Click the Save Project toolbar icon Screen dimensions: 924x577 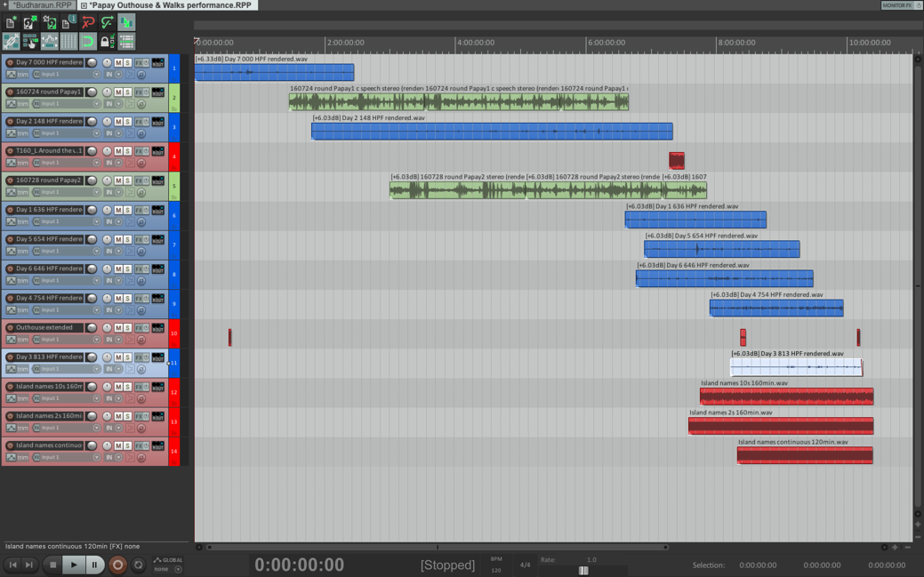click(x=49, y=22)
